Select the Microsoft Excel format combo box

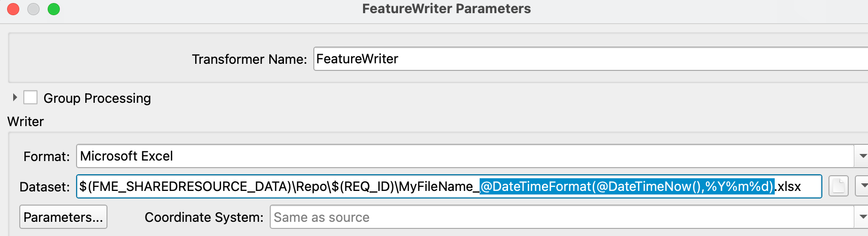[465, 156]
